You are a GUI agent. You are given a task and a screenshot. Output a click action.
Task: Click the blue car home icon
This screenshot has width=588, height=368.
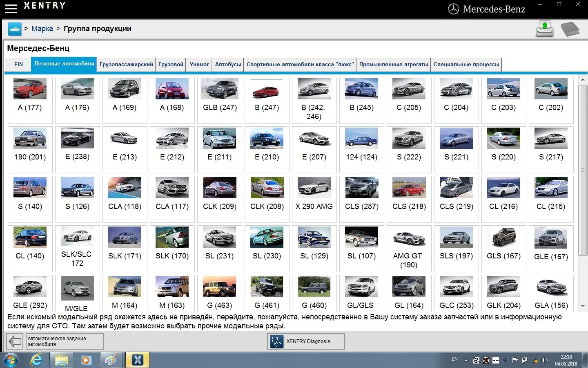point(15,29)
